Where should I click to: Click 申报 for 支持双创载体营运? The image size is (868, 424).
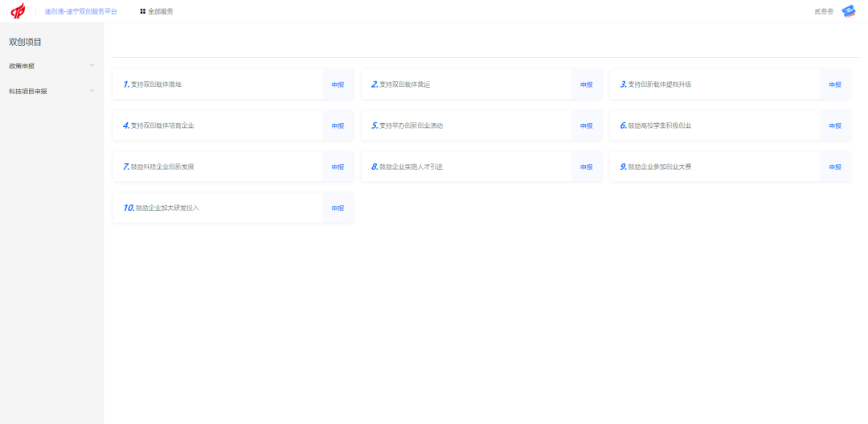coord(587,84)
